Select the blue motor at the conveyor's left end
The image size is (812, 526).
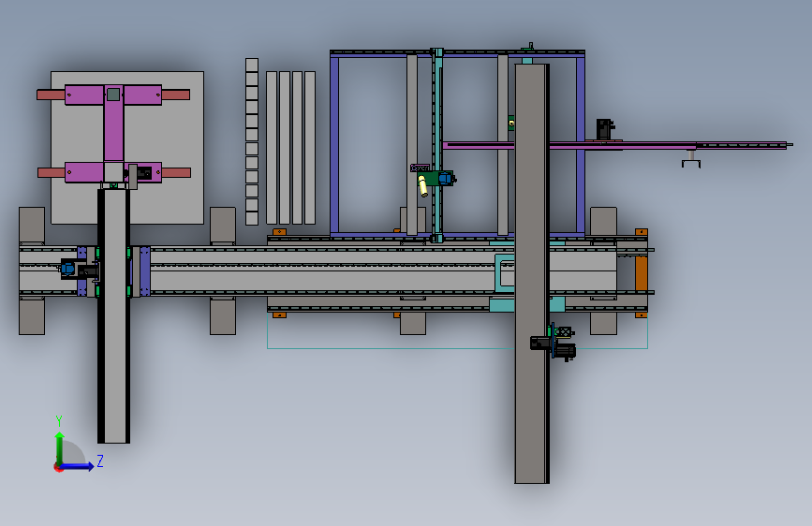67,269
